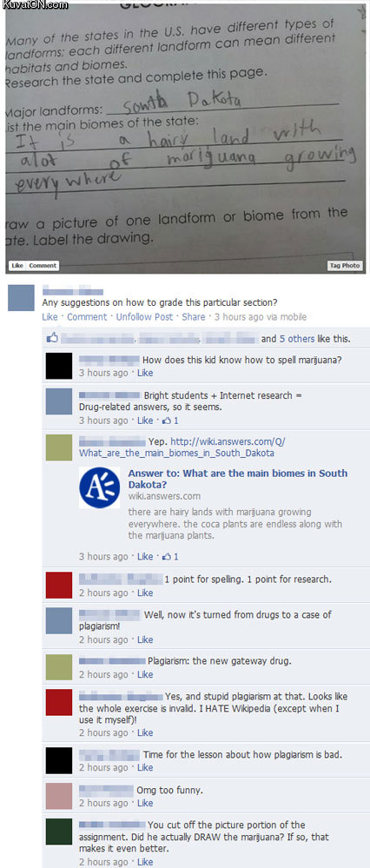Open the black avatar on the spelling question comment

[59, 365]
